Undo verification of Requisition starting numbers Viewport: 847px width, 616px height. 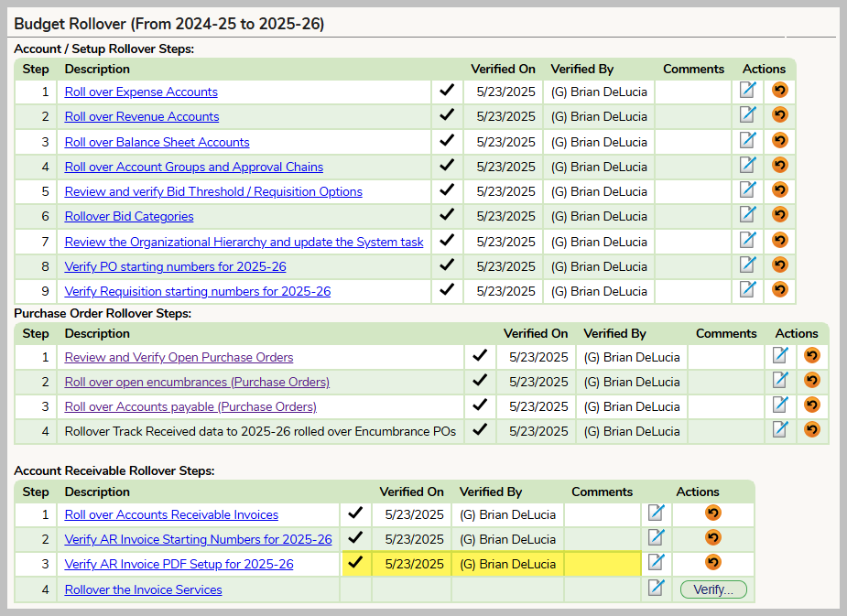[x=779, y=290]
